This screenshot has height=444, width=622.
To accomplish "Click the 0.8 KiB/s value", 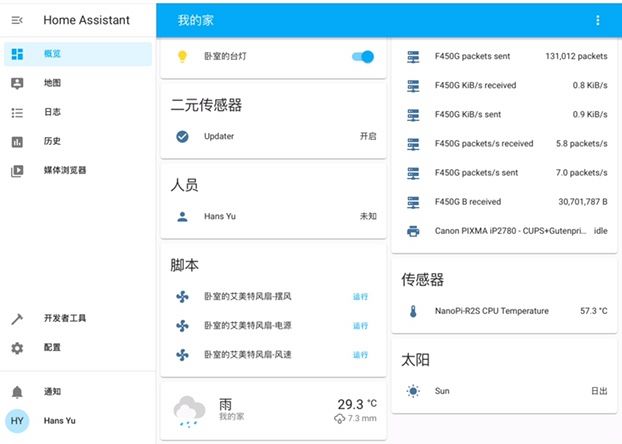I will tap(590, 85).
